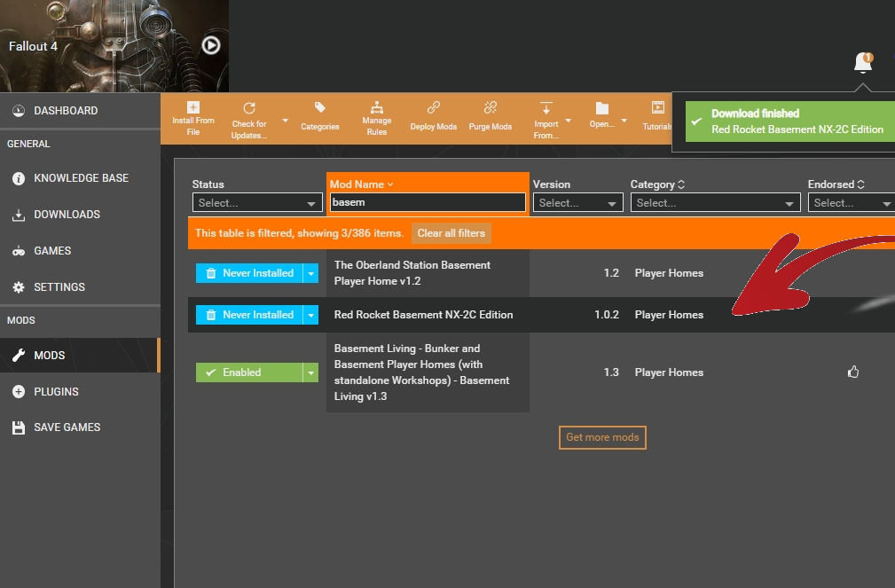Open Settings page in sidebar
The height and width of the screenshot is (588, 895).
tap(80, 287)
